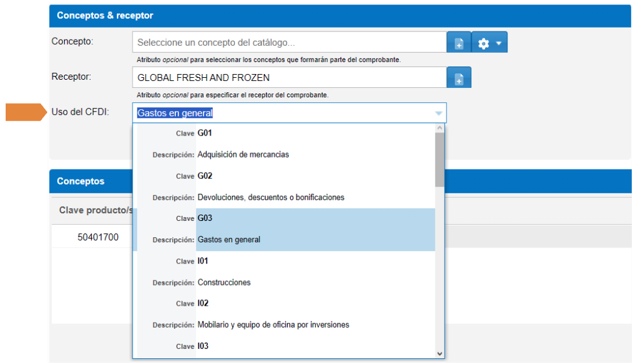Pick the I01 Construcciones option
The width and height of the screenshot is (635, 364).
click(283, 272)
